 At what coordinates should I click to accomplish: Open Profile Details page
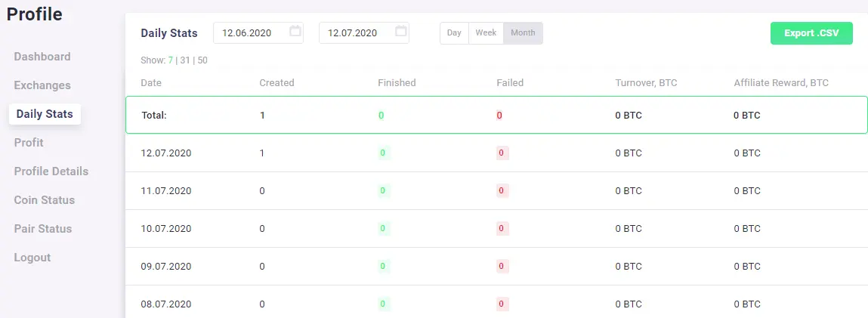(51, 171)
